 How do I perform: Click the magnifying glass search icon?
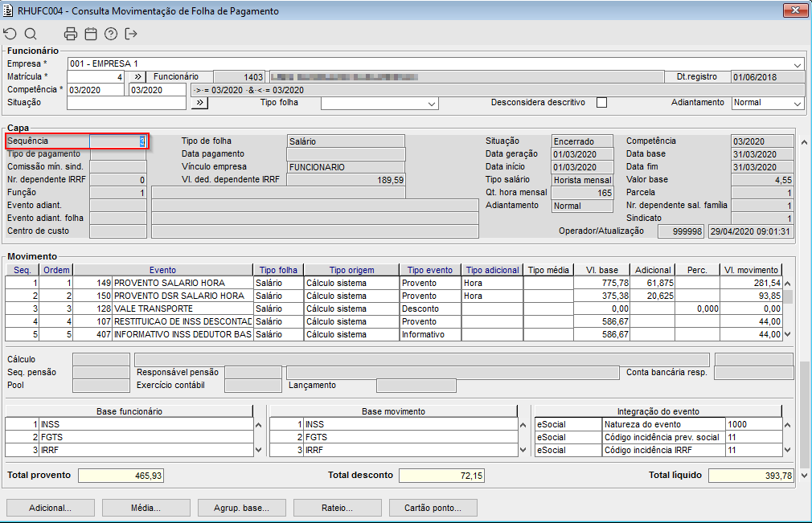coord(31,34)
